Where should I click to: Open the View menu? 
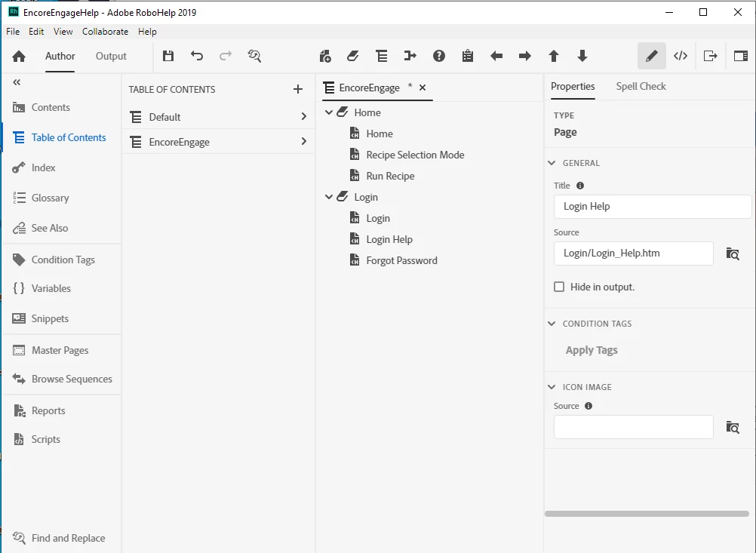63,32
